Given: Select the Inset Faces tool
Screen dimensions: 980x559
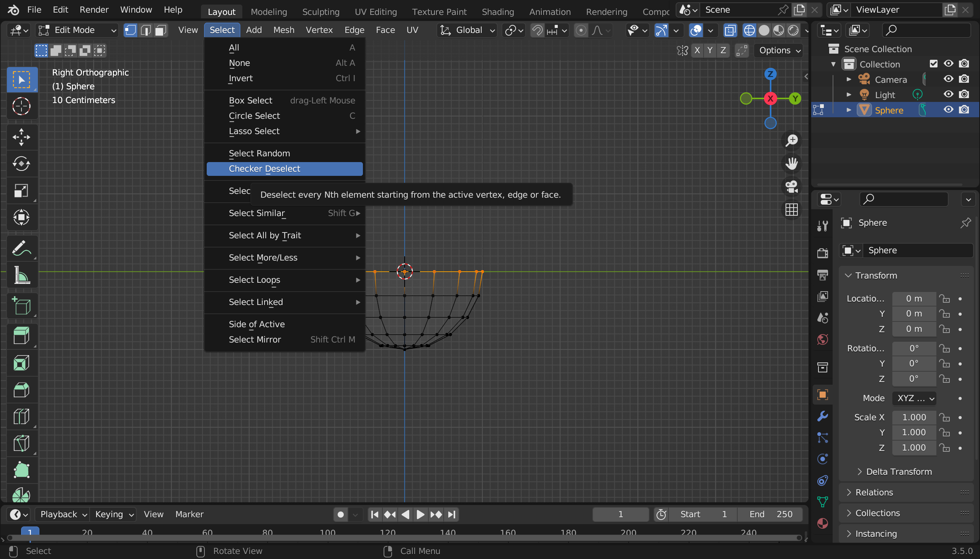Looking at the screenshot, I should click(x=21, y=363).
